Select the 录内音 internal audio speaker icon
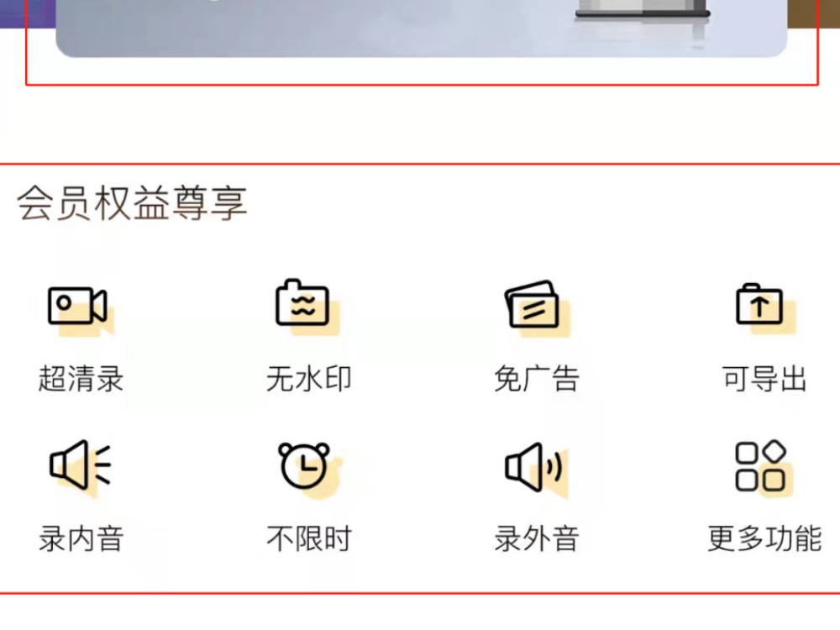 coord(80,465)
